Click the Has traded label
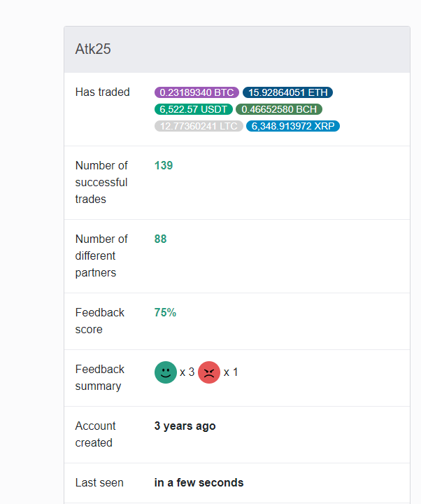The width and height of the screenshot is (421, 504). click(x=102, y=92)
